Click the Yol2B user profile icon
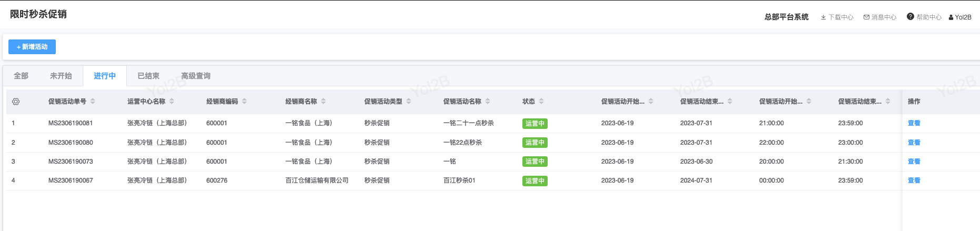This screenshot has width=980, height=231. [x=951, y=17]
